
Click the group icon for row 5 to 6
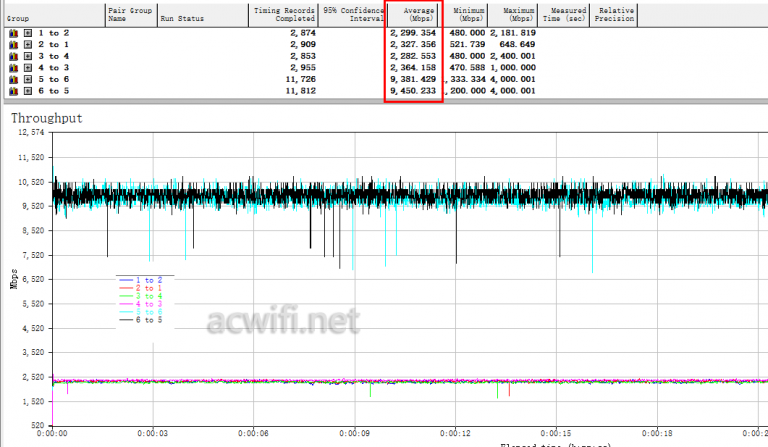[14, 80]
